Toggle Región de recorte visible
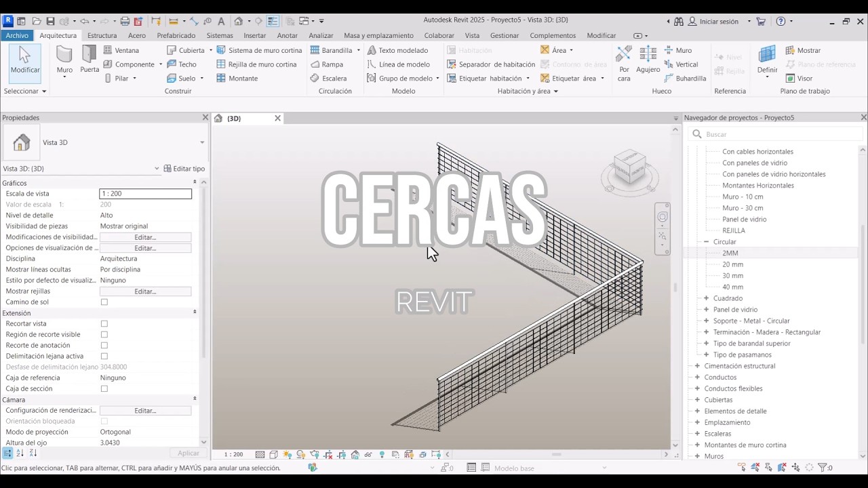This screenshot has height=488, width=868. [x=104, y=335]
